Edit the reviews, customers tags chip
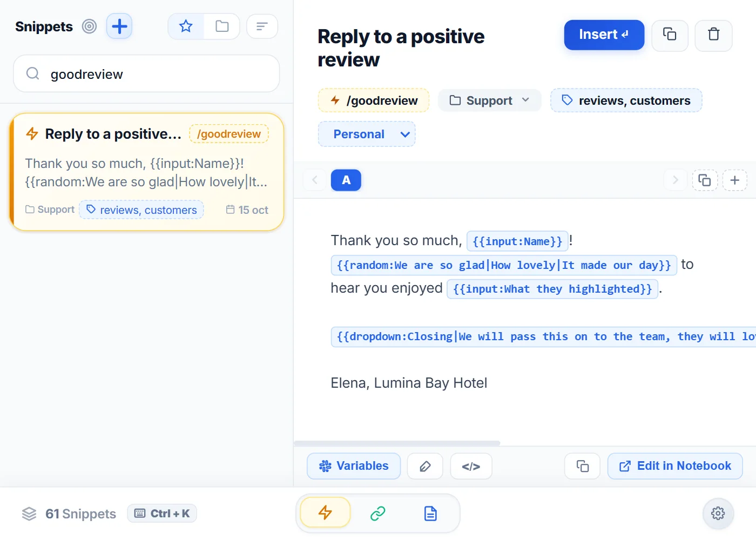Viewport: 756px width, 540px height. coord(626,100)
